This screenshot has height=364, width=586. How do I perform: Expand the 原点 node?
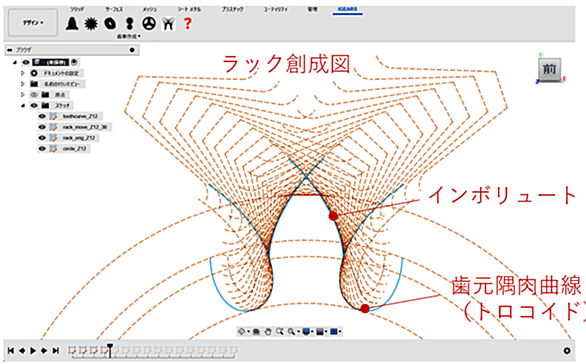coord(22,95)
